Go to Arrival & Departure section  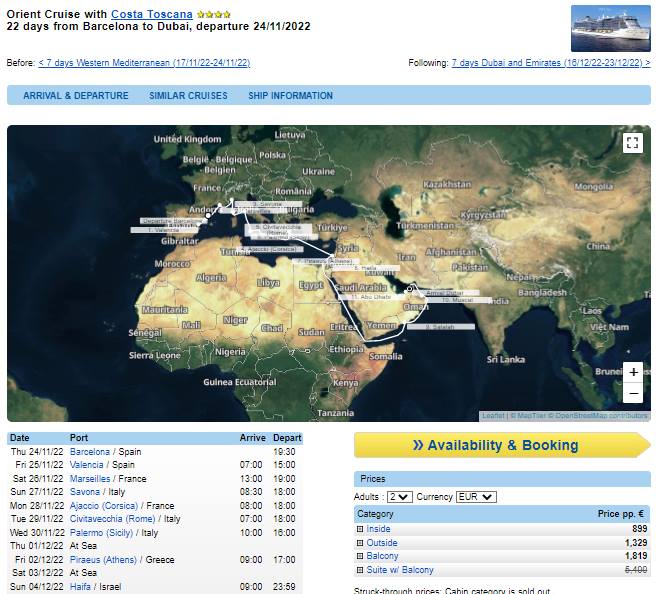point(76,95)
